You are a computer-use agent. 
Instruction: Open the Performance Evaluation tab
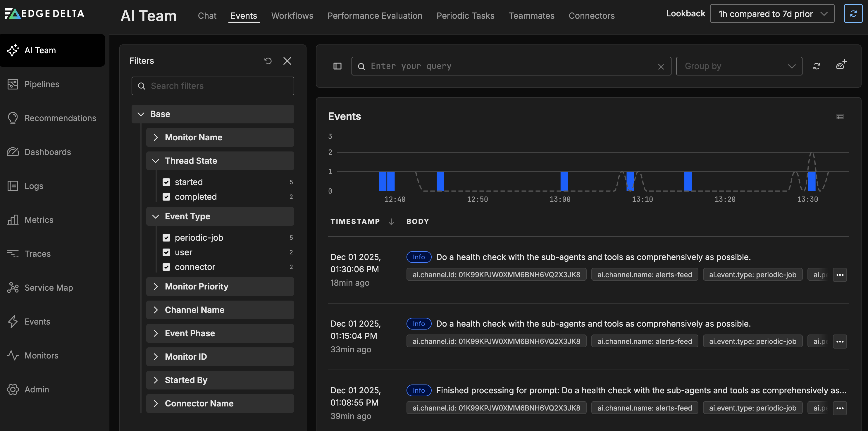point(375,15)
